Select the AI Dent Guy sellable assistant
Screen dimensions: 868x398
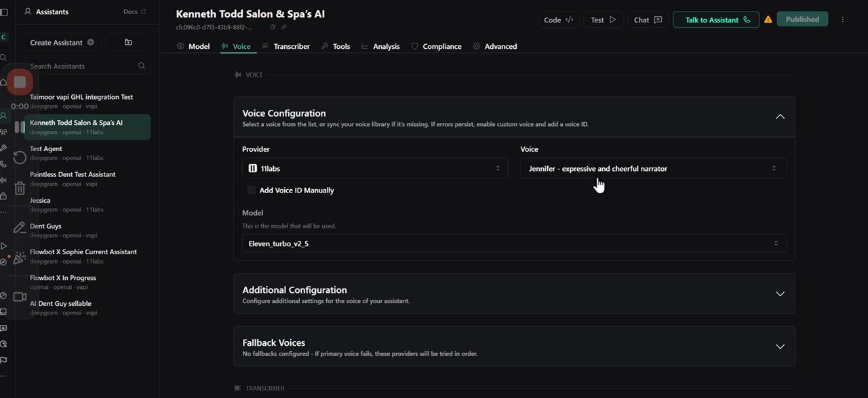click(87, 307)
